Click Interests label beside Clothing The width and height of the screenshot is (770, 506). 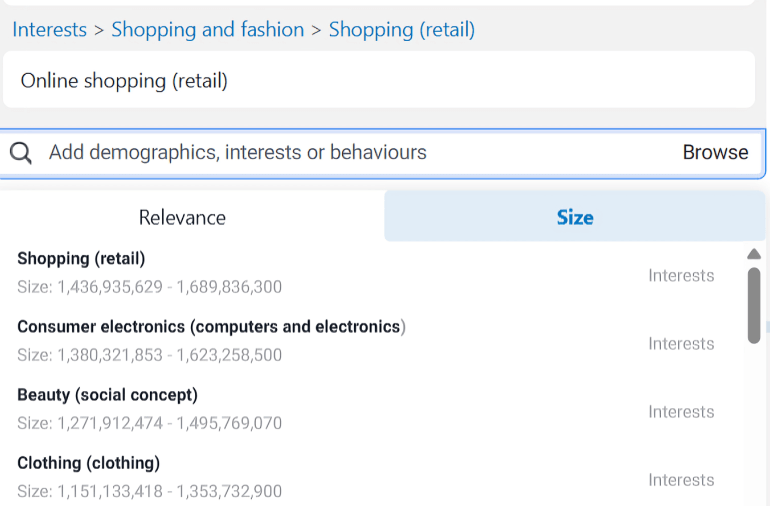coord(681,480)
